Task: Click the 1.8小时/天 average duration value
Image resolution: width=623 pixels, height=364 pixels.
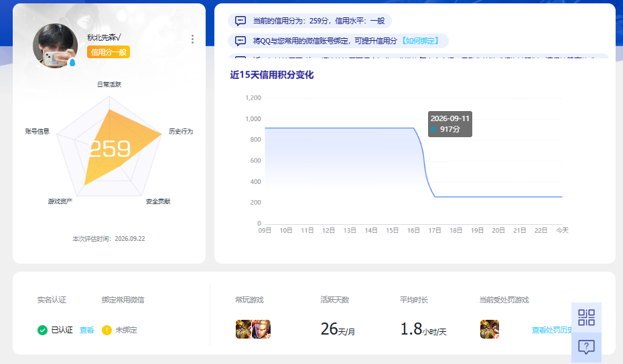Action: click(x=423, y=329)
